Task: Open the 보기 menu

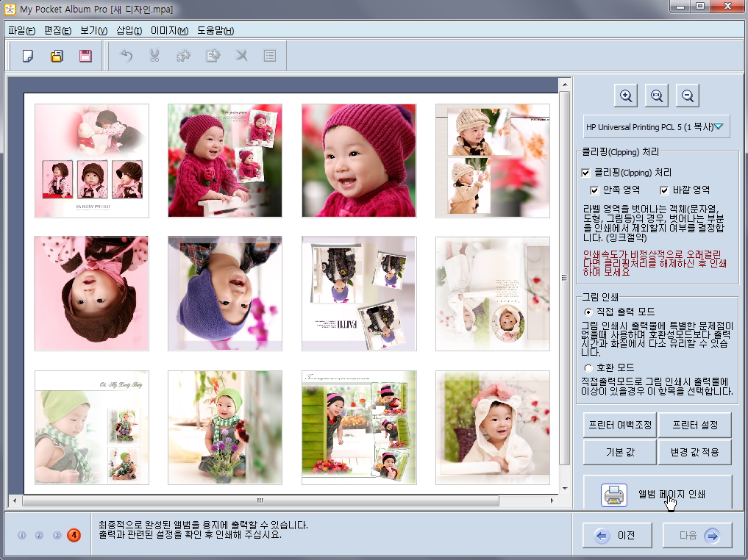Action: pyautogui.click(x=93, y=31)
